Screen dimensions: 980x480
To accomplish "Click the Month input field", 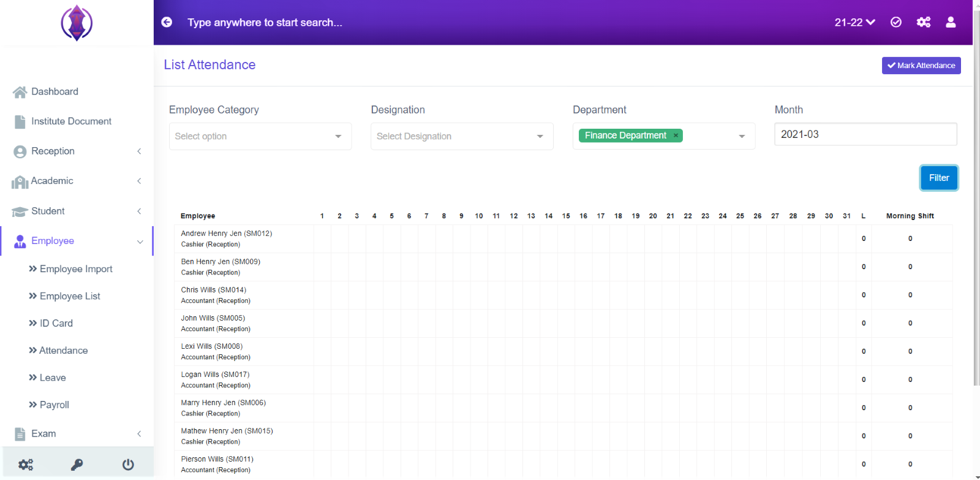I will coord(865,134).
